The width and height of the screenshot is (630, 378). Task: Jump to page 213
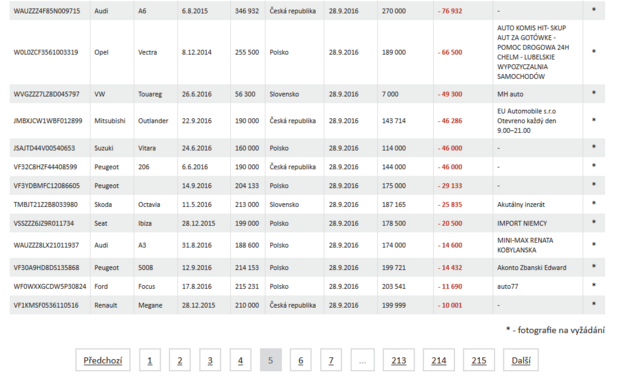pyautogui.click(x=399, y=360)
